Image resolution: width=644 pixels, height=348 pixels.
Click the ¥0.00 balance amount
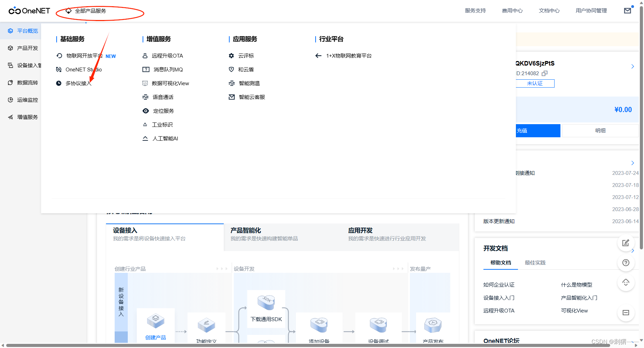coord(623,110)
